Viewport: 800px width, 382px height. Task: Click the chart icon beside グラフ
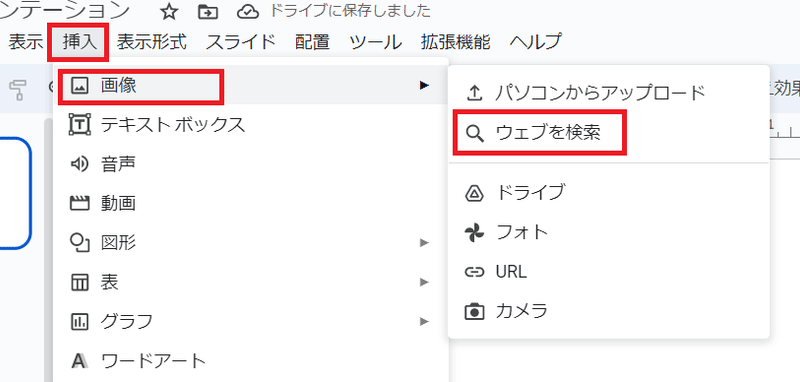(x=79, y=321)
